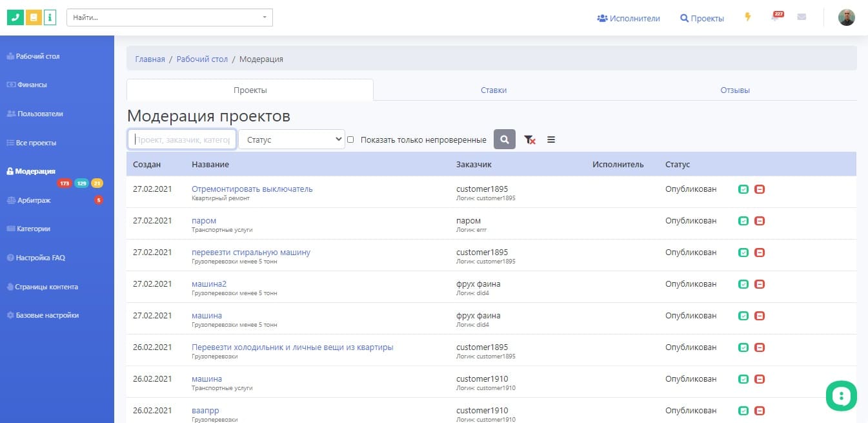
Task: Open the "Найти..." search dropdown arrow
Action: pyautogui.click(x=265, y=17)
